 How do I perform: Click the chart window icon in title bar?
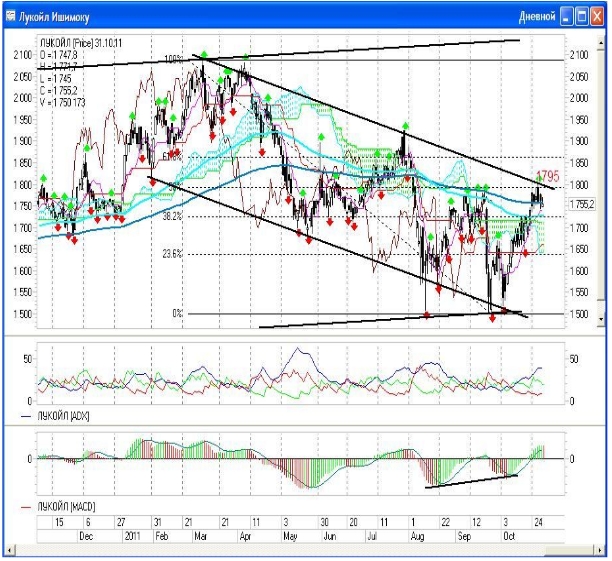(11, 16)
